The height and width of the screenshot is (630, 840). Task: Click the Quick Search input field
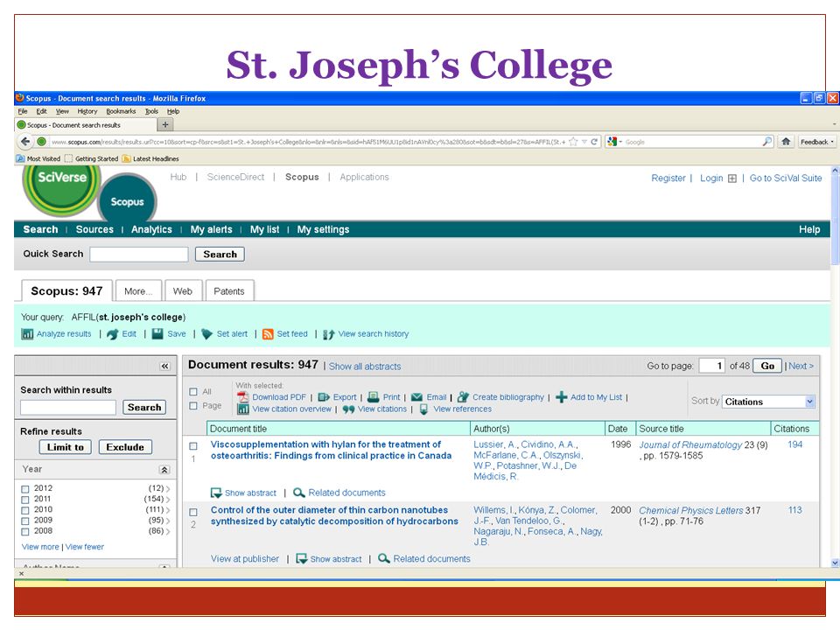139,255
